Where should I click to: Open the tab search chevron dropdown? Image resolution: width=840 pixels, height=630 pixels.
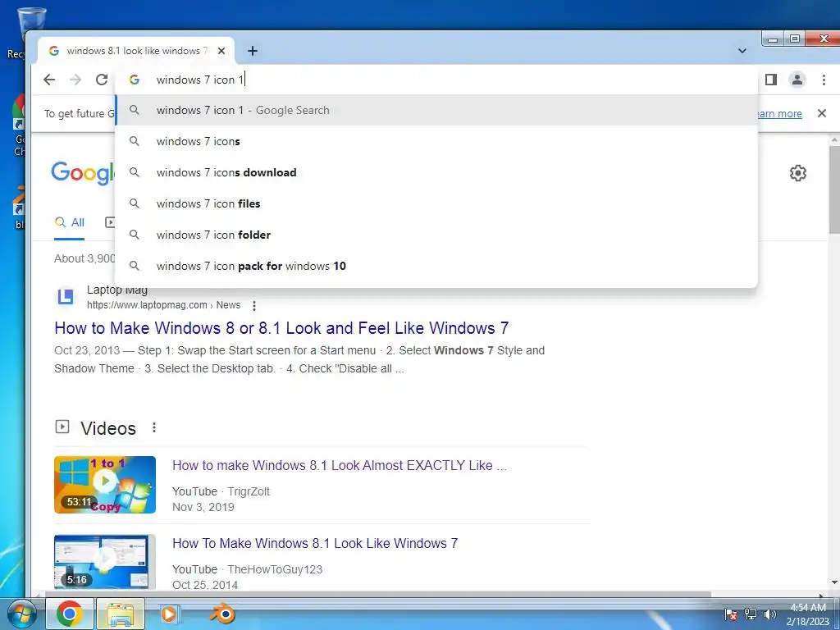coord(742,51)
